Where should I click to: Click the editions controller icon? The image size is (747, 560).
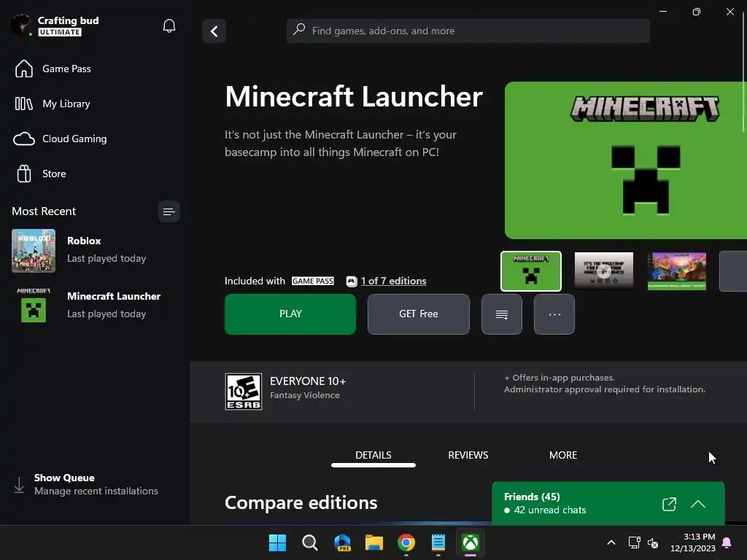pyautogui.click(x=351, y=281)
